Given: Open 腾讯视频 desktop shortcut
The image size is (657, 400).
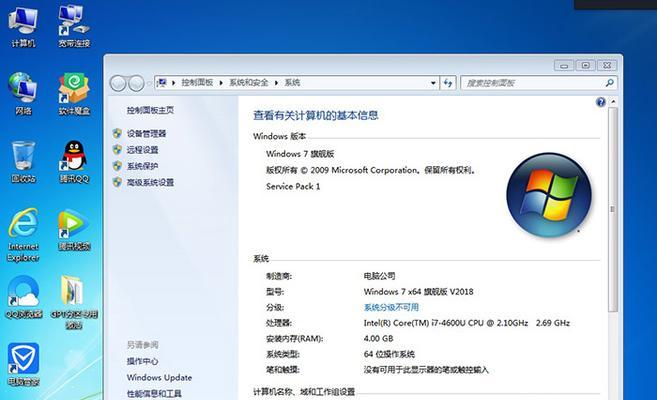Looking at the screenshot, I should [74, 230].
